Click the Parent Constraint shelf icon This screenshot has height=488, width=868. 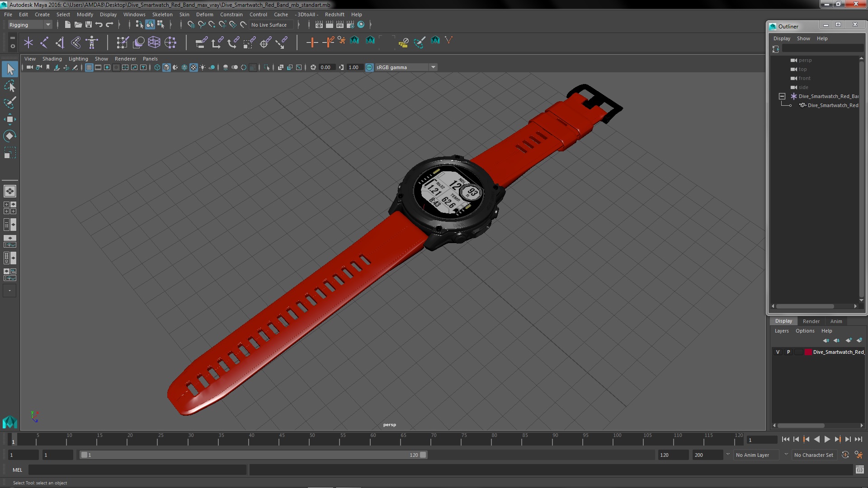(x=201, y=42)
